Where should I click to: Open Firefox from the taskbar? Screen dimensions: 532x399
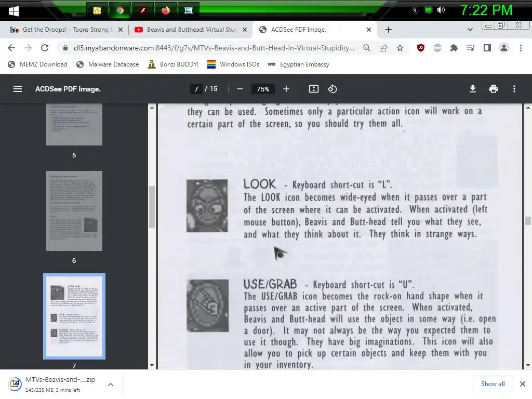[x=166, y=10]
